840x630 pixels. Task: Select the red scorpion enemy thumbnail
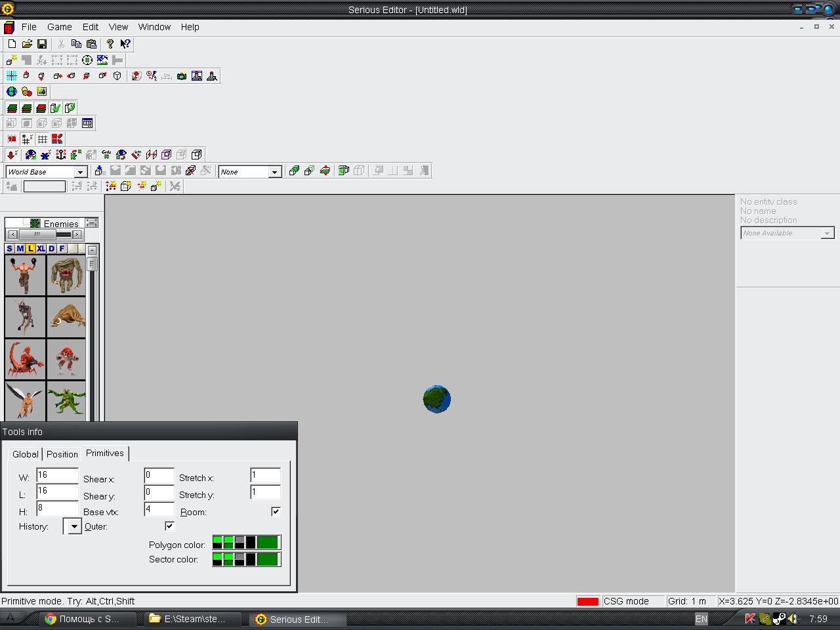[x=25, y=359]
